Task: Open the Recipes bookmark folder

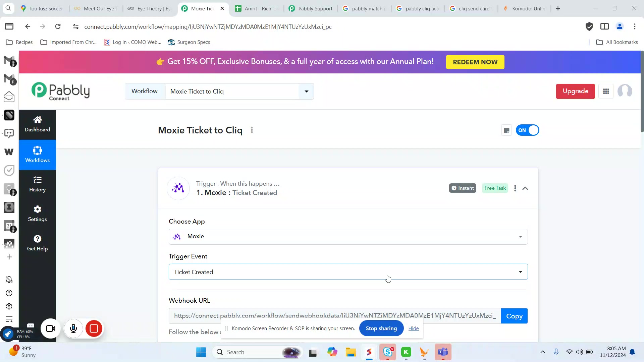Action: coord(19,42)
